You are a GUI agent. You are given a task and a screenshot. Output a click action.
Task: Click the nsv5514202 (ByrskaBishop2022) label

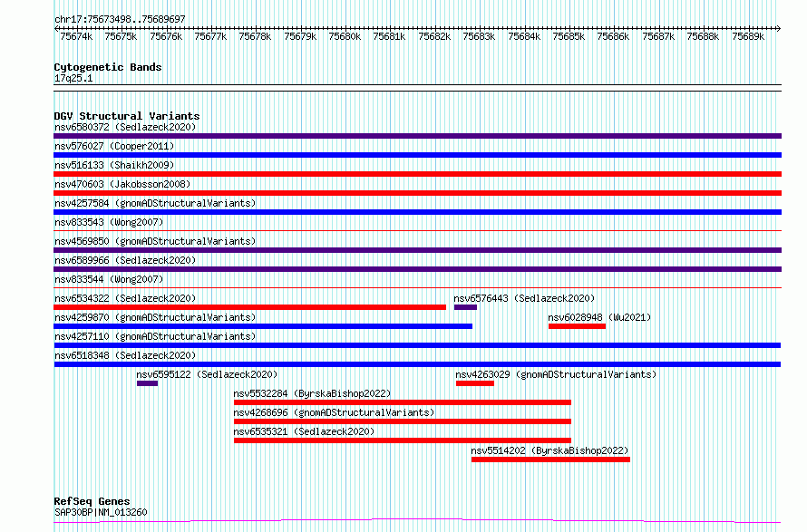tap(549, 450)
